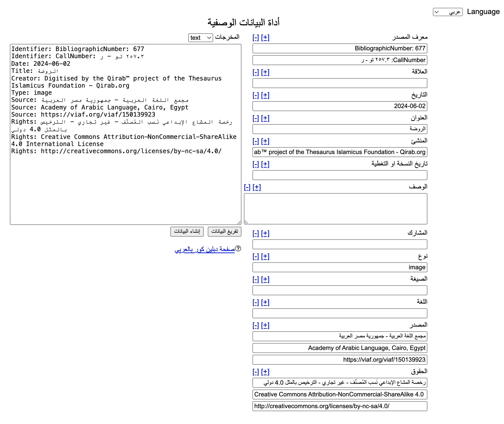Click the empty العلاقة input field

pos(340,83)
